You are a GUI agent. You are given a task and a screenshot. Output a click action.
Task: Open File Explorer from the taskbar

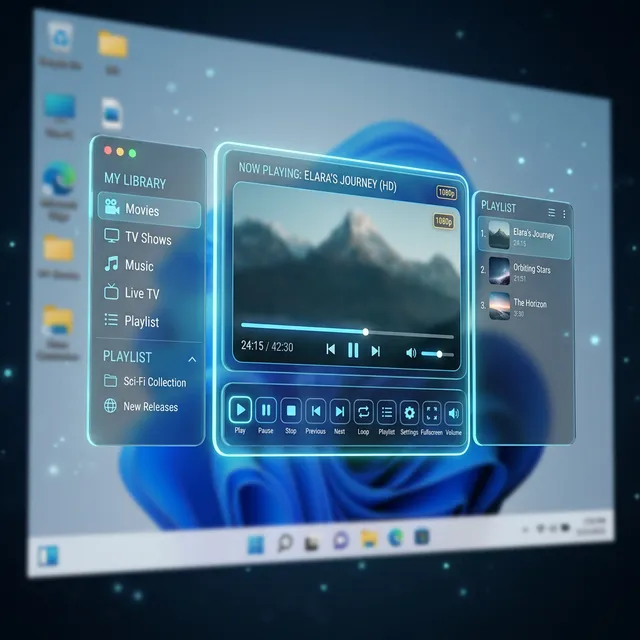coord(369,538)
